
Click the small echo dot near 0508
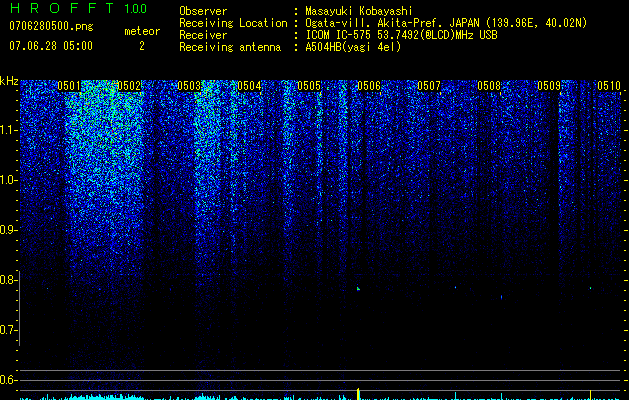click(x=501, y=297)
